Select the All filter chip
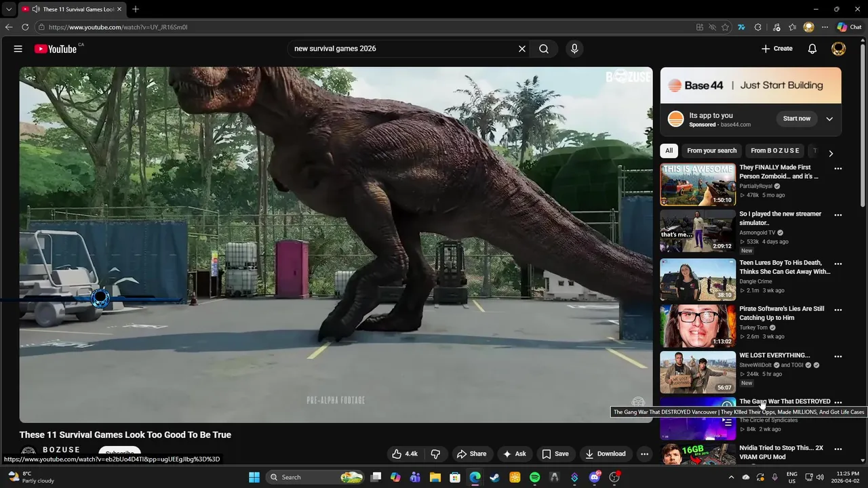This screenshot has height=488, width=868. point(669,150)
